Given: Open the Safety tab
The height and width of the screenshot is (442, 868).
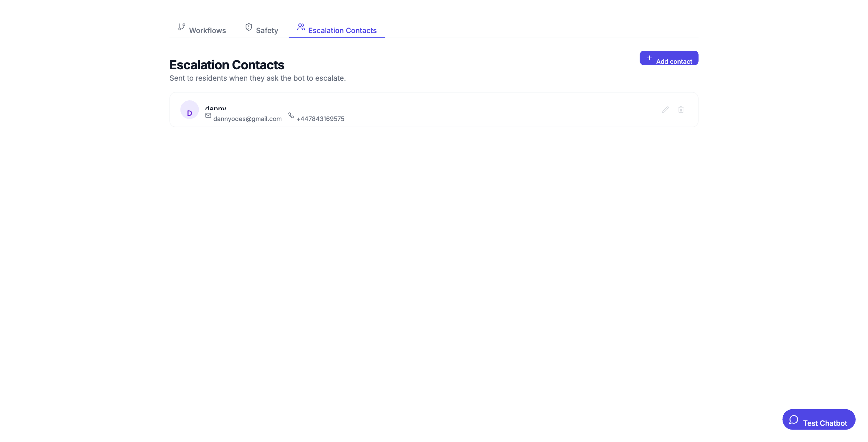Looking at the screenshot, I should coord(267,31).
